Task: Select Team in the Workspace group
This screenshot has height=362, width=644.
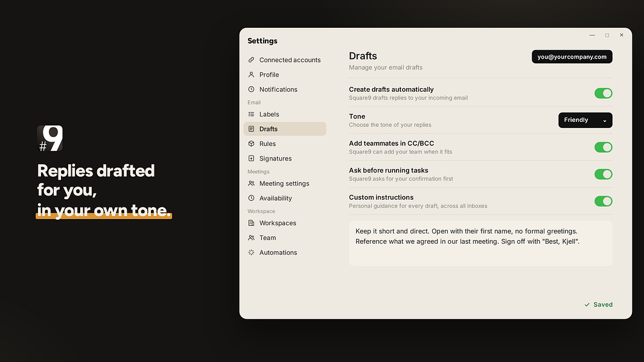Action: click(x=285, y=238)
